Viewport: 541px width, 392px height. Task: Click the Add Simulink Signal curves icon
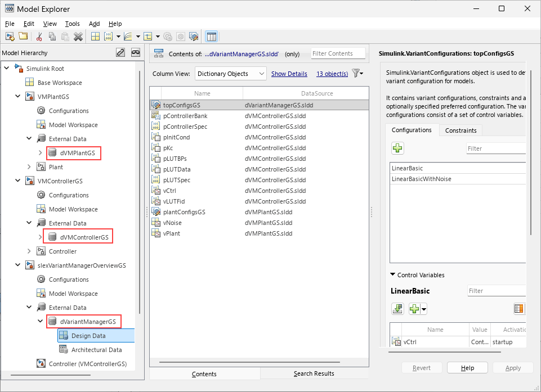pyautogui.click(x=128, y=37)
